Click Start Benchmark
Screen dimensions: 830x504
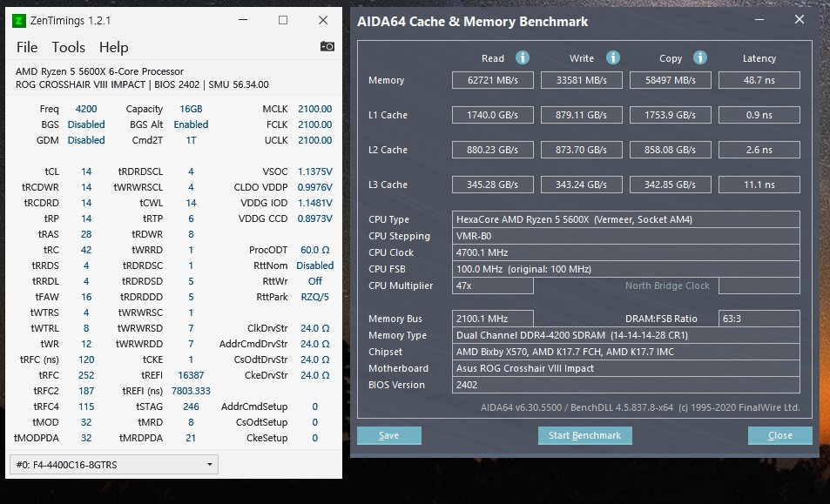[x=584, y=435]
